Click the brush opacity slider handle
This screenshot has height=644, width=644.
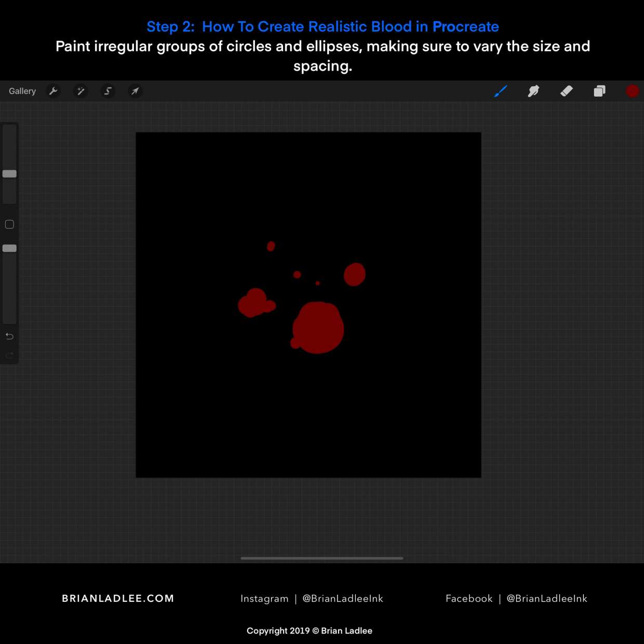[9, 248]
